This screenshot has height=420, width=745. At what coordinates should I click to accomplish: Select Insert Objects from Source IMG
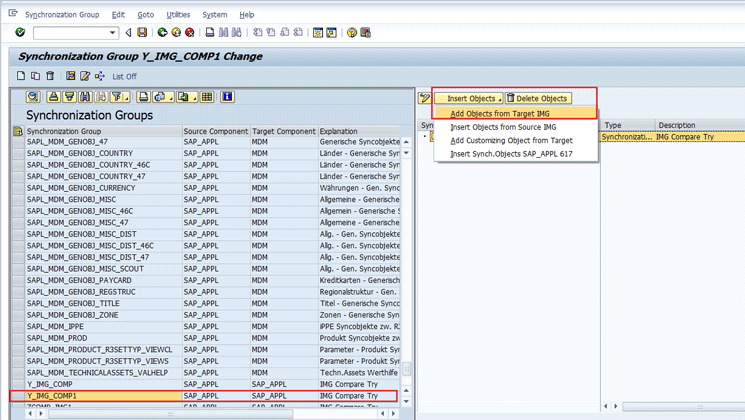point(503,127)
